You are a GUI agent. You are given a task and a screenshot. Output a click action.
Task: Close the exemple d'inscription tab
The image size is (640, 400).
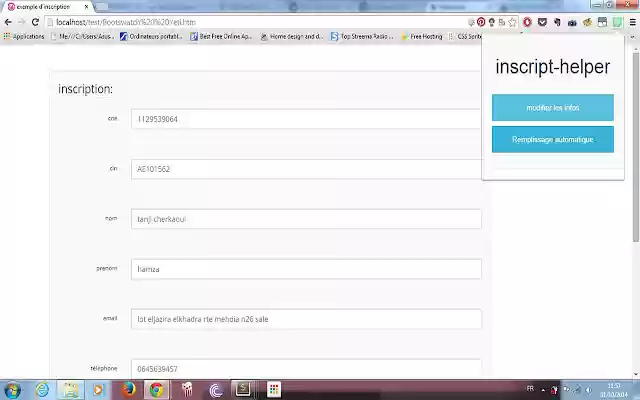pyautogui.click(x=86, y=7)
